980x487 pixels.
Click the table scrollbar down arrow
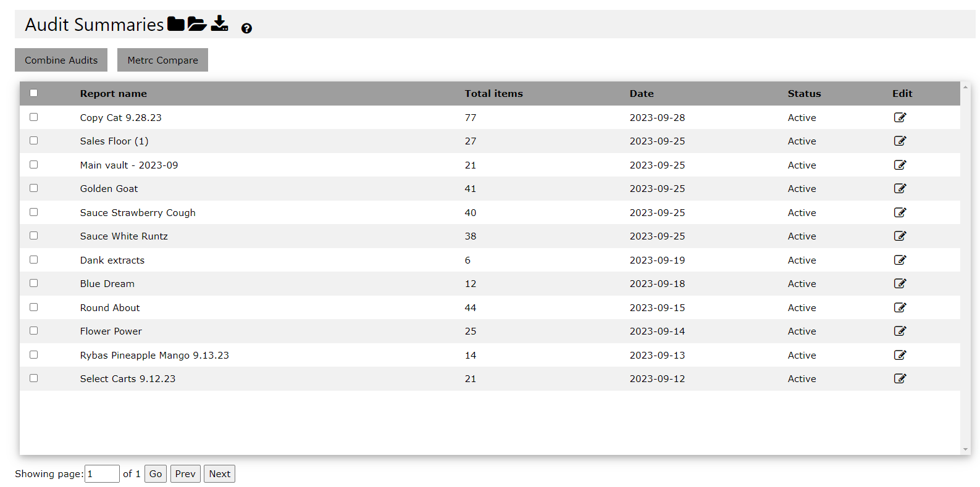point(965,449)
